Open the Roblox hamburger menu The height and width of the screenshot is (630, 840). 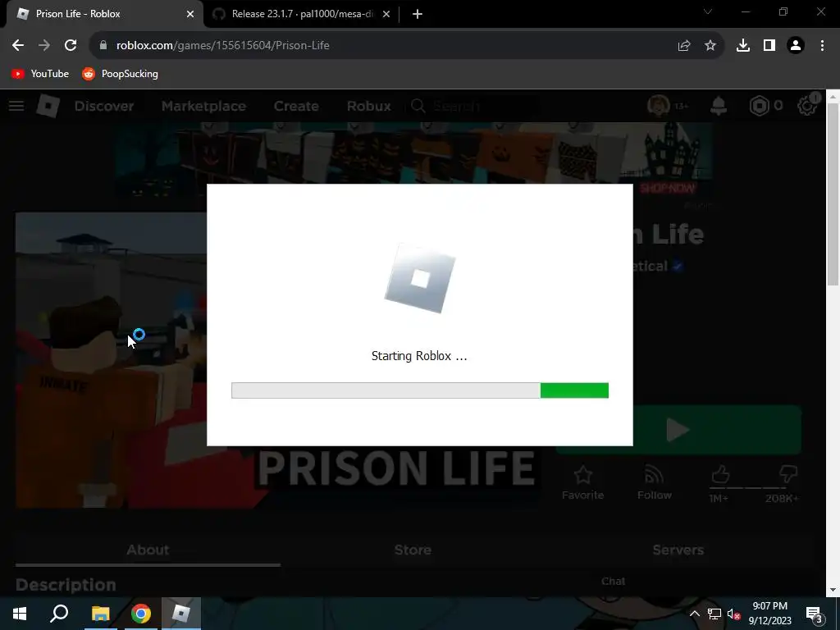(x=16, y=106)
